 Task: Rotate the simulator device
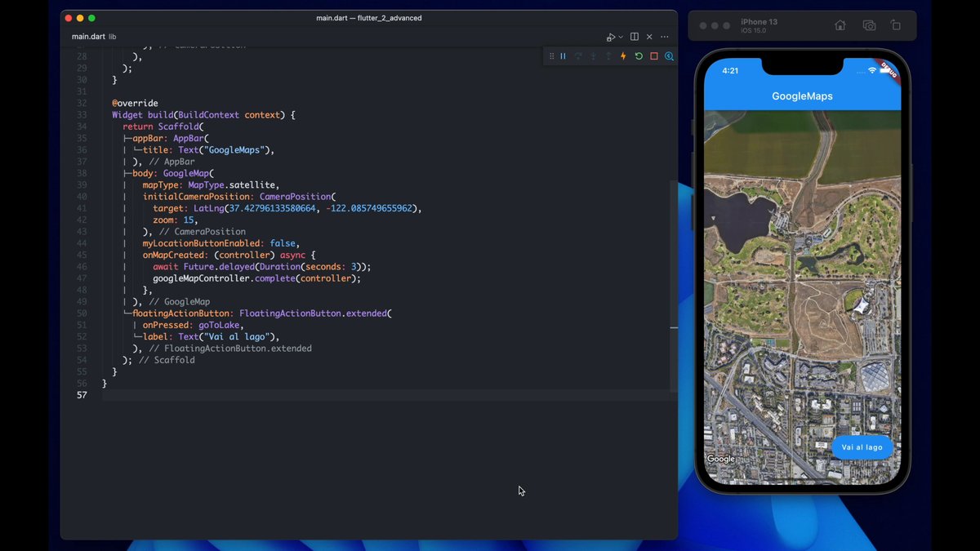click(x=896, y=25)
